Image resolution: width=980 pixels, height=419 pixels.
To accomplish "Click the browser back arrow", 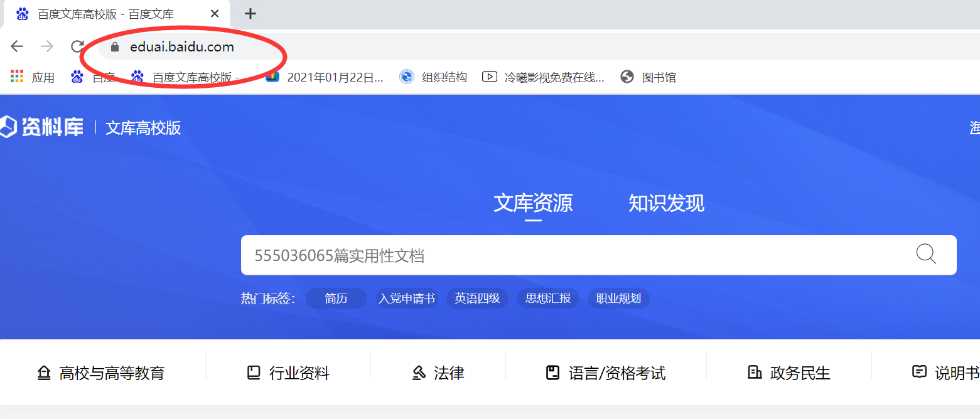I will (x=17, y=46).
